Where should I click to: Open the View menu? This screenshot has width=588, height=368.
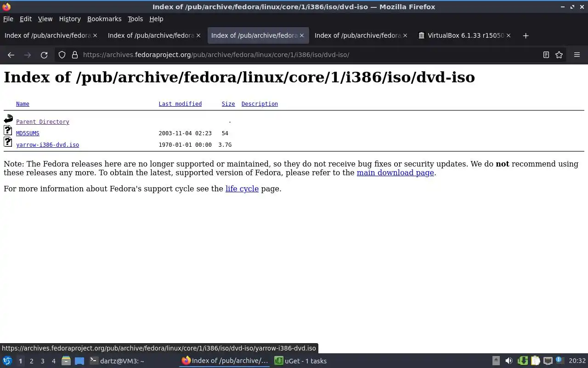(x=45, y=19)
